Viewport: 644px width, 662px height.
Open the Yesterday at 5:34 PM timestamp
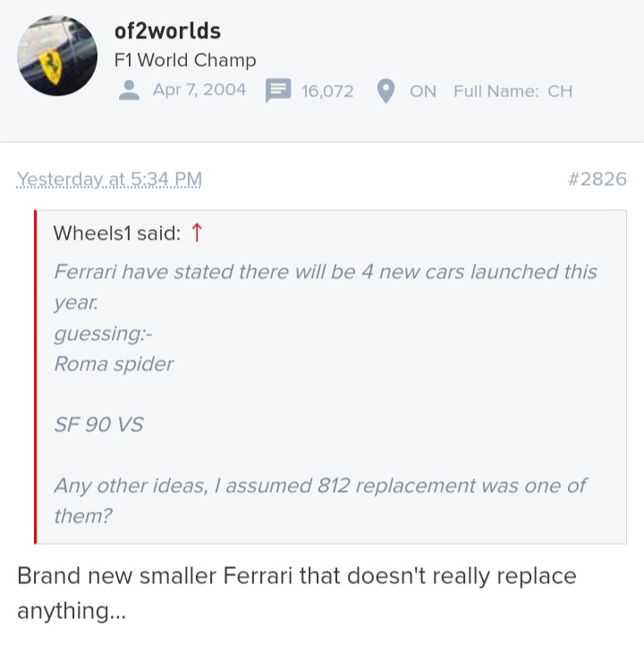pos(109,179)
